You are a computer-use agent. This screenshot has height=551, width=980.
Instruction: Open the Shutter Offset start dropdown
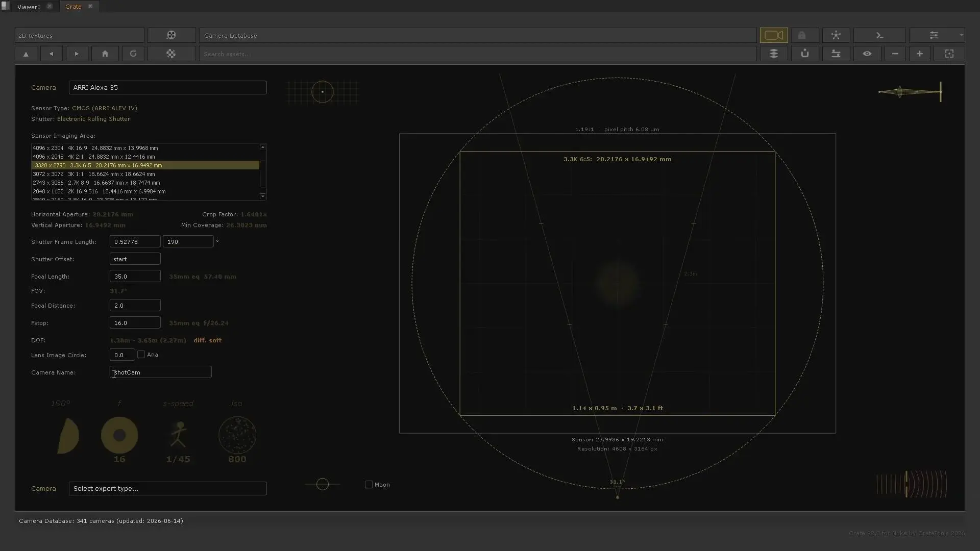135,259
